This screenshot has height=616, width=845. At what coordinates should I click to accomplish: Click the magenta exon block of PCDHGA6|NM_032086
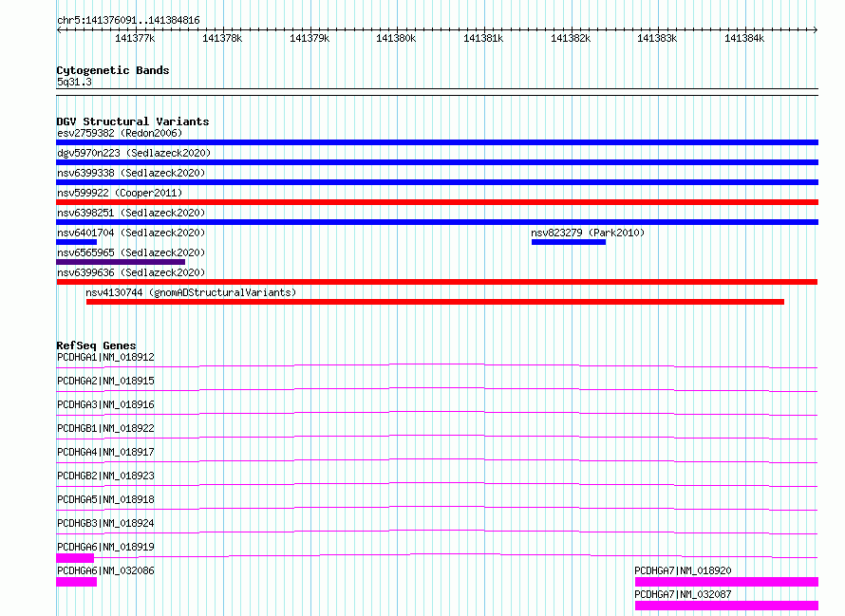coord(77,582)
